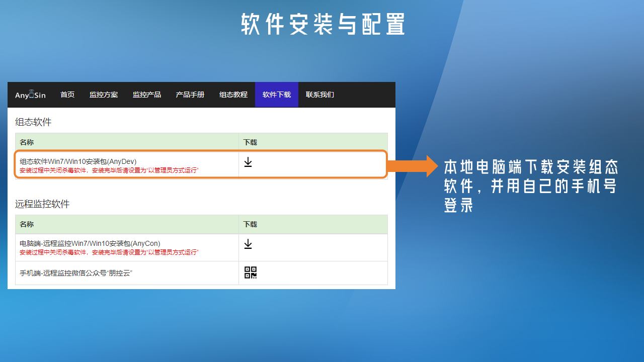
Task: Download the AnyDev configuration software package
Action: pos(248,162)
